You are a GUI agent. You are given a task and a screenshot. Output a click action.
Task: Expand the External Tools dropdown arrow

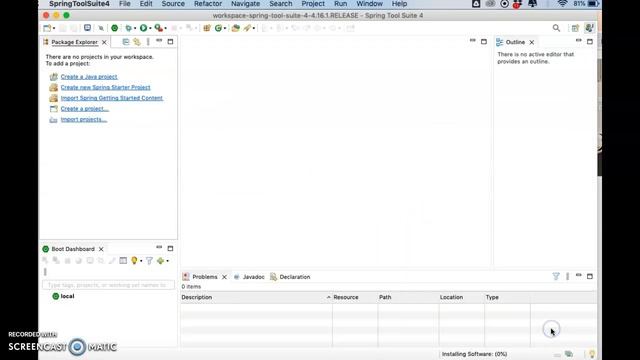click(x=165, y=29)
